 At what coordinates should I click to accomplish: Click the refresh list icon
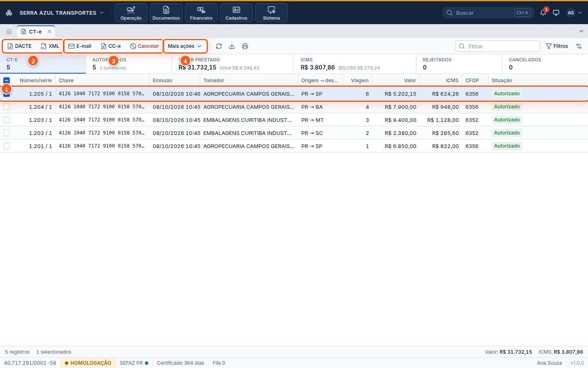[x=219, y=46]
